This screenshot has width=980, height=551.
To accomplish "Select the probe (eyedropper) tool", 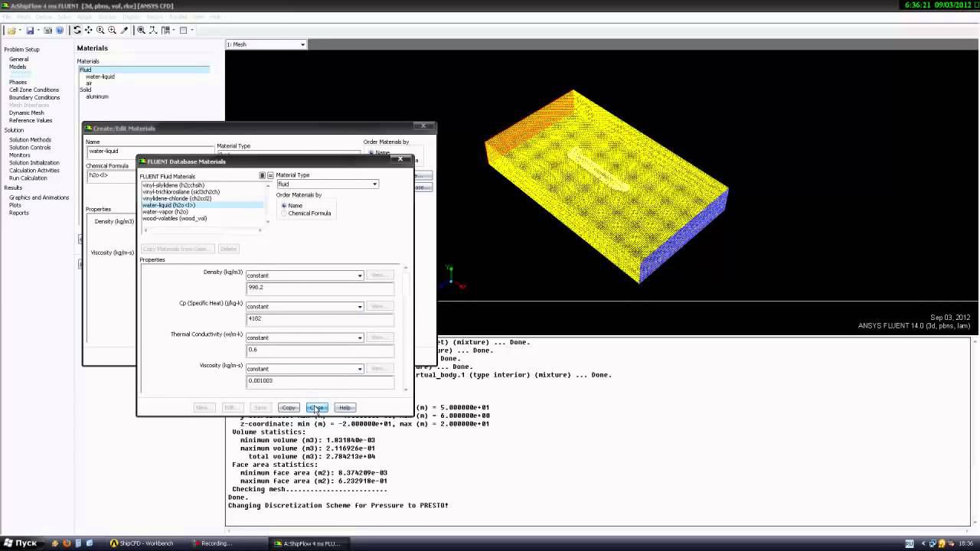I will pyautogui.click(x=124, y=31).
